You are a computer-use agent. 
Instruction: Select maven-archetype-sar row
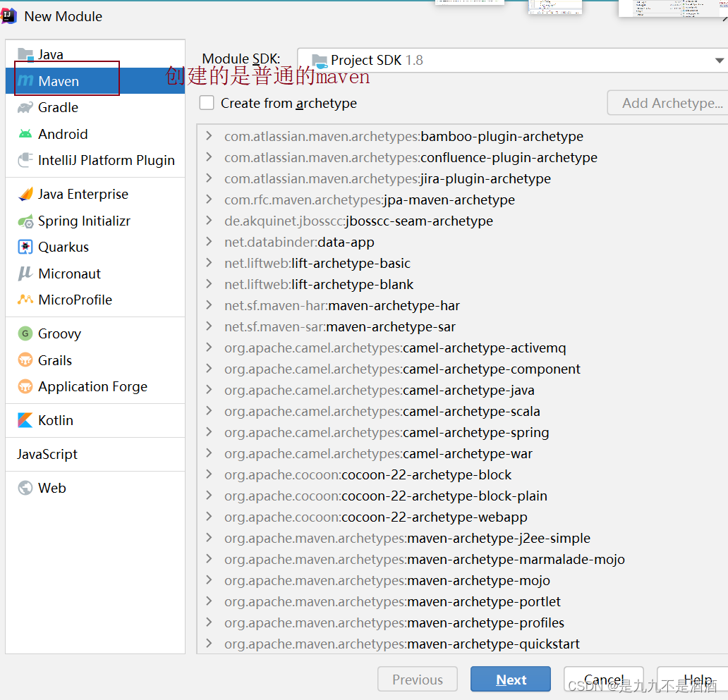(x=463, y=326)
